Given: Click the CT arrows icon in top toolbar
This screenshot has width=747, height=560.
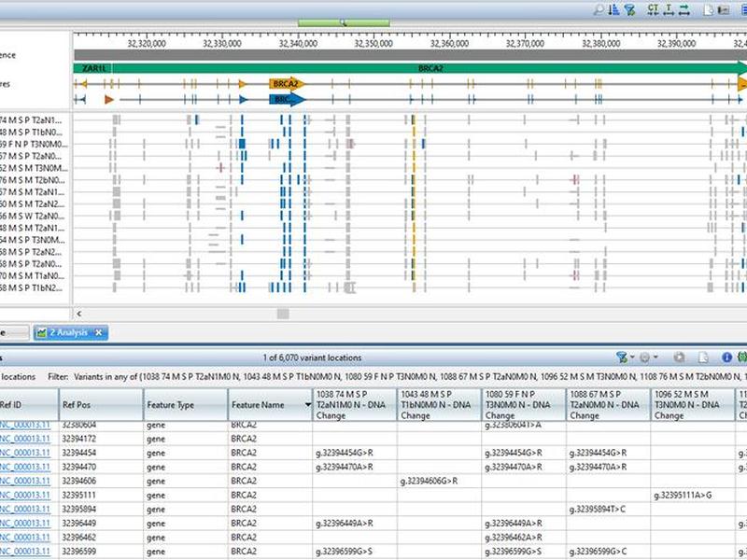Looking at the screenshot, I should click(653, 9).
